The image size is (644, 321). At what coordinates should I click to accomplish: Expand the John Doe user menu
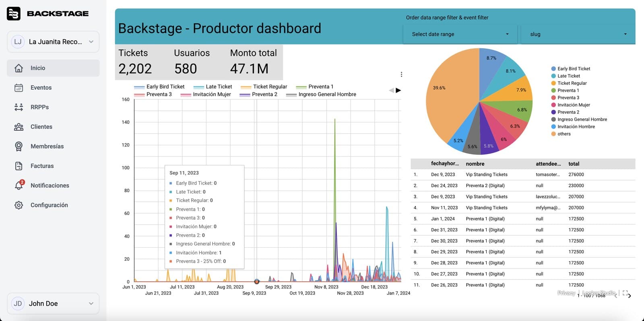coord(53,304)
